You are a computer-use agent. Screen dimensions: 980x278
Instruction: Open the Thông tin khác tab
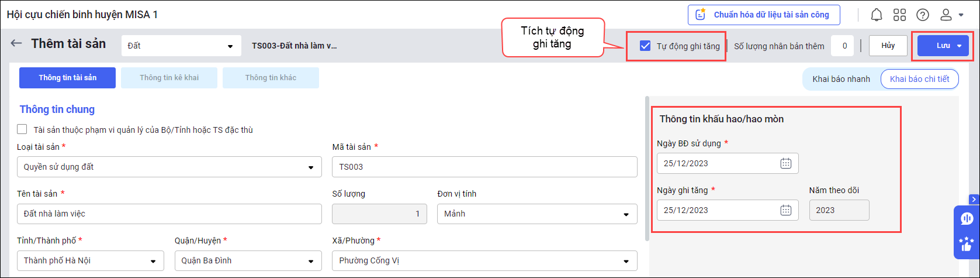(x=271, y=78)
